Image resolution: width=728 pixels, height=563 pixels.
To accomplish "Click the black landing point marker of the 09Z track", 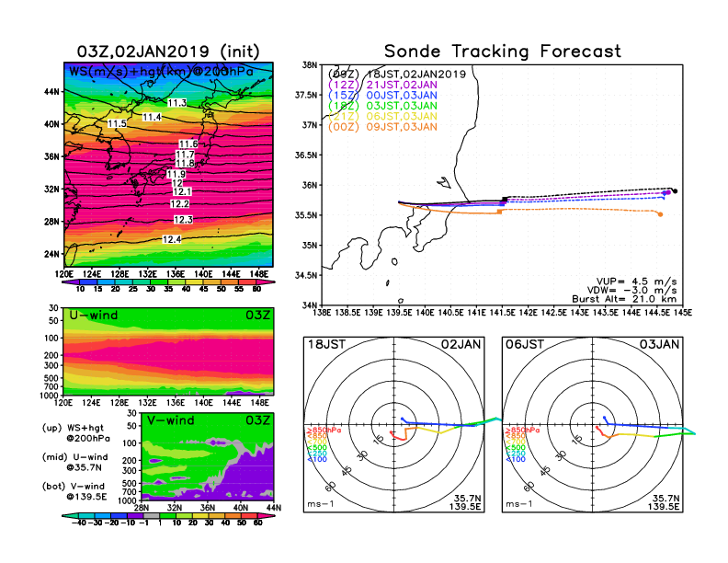I will click(675, 191).
